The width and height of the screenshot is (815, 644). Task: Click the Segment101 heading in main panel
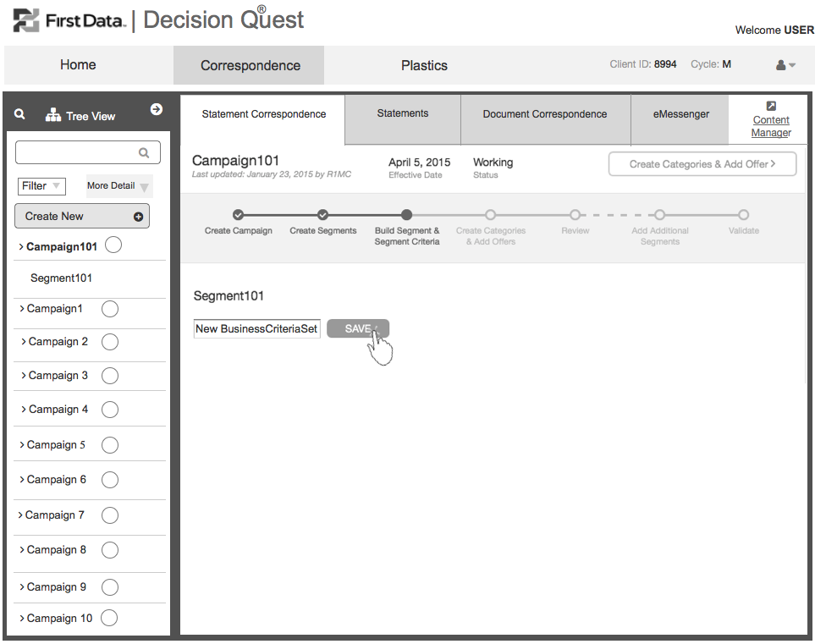point(229,295)
